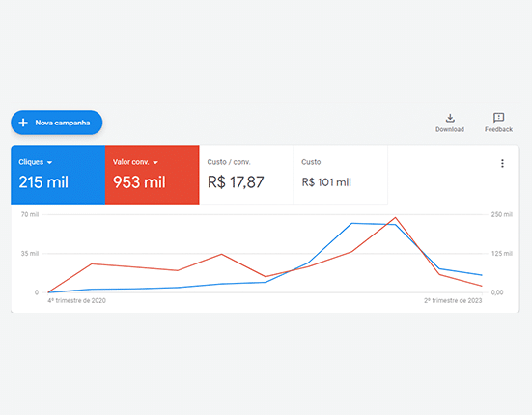
Task: Click the red line peak on chart
Action: [x=395, y=218]
